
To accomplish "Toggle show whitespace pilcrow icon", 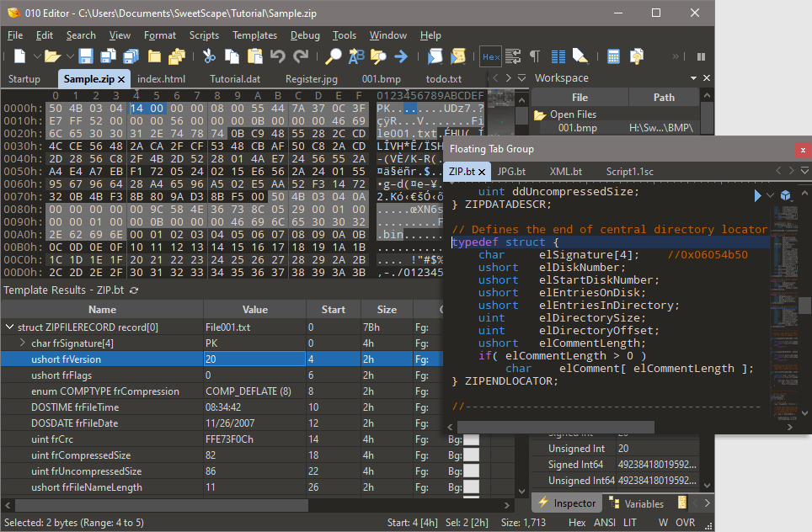I will coord(535,56).
